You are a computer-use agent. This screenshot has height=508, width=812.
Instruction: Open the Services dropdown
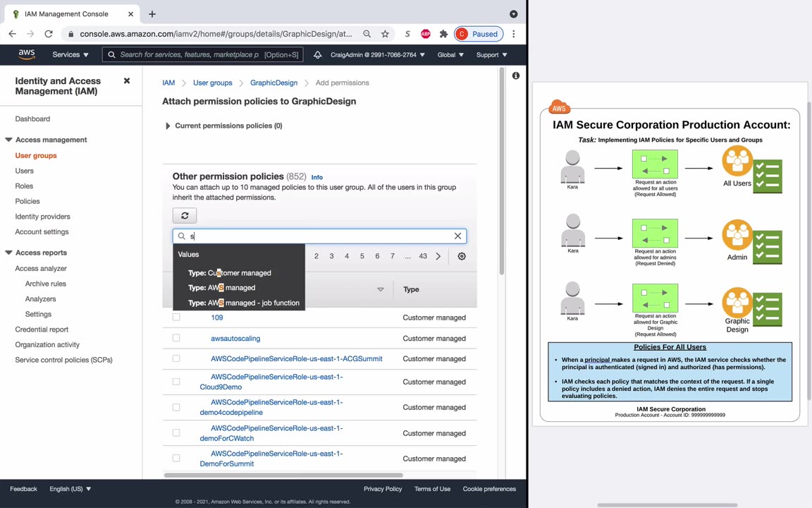pyautogui.click(x=70, y=54)
